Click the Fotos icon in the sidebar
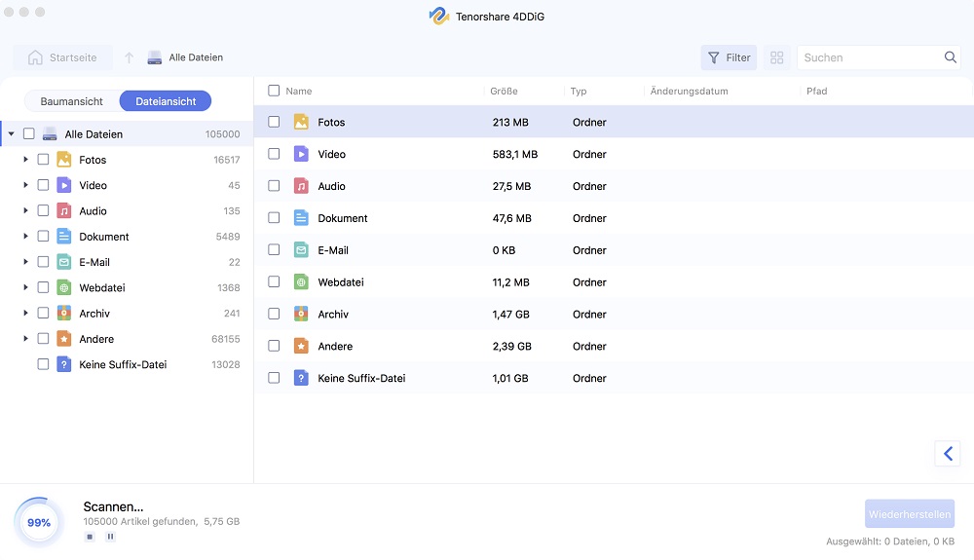The width and height of the screenshot is (974, 560). [64, 160]
